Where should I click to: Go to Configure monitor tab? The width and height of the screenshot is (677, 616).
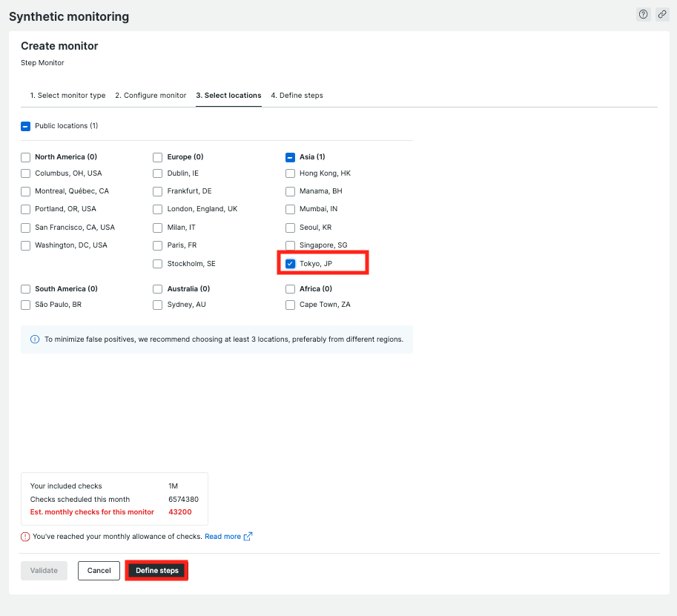pyautogui.click(x=151, y=96)
